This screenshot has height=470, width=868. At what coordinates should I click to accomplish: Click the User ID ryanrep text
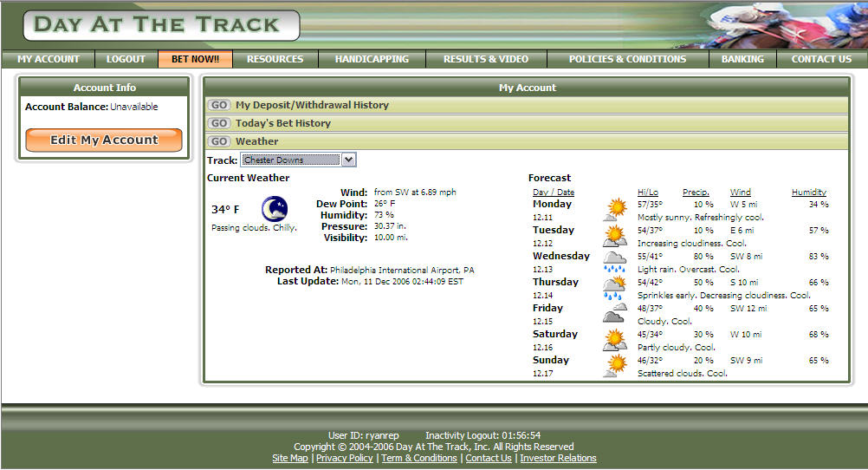363,435
